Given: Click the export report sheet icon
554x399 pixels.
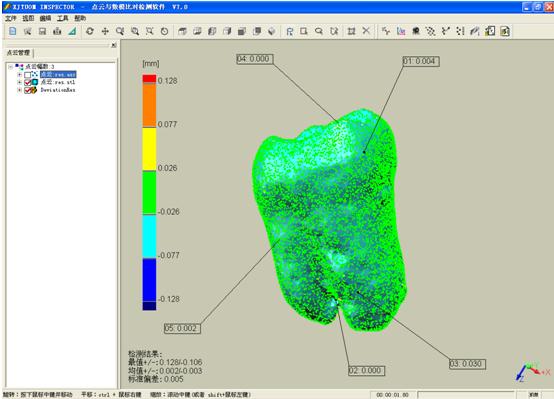Looking at the screenshot, I should pyautogui.click(x=490, y=31).
